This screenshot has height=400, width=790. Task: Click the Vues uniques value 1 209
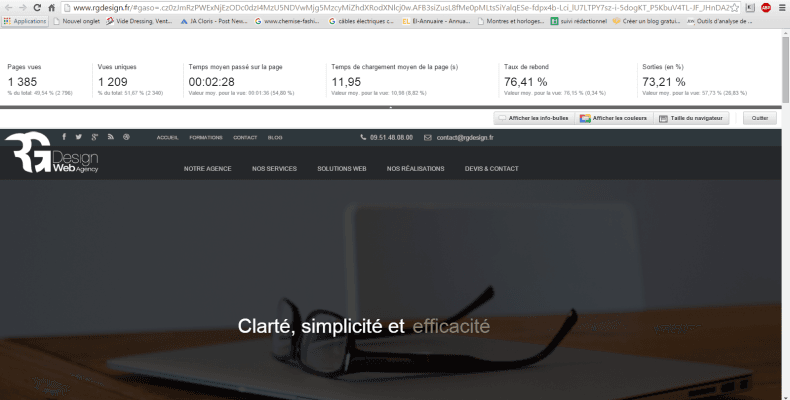click(112, 82)
